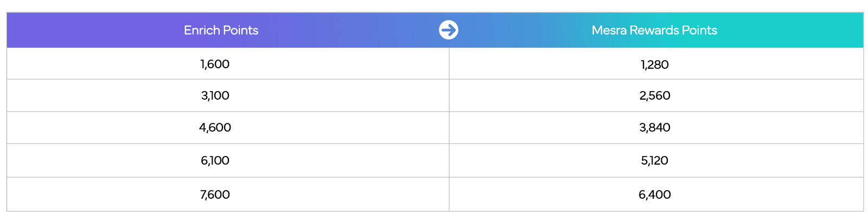This screenshot has height=222, width=868.
Task: Select the 5,120 Mesra Rewards value
Action: click(654, 160)
